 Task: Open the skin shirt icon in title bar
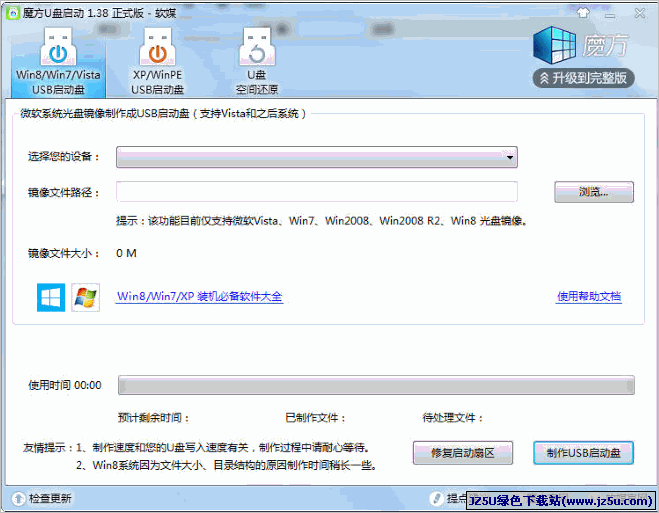pos(583,13)
